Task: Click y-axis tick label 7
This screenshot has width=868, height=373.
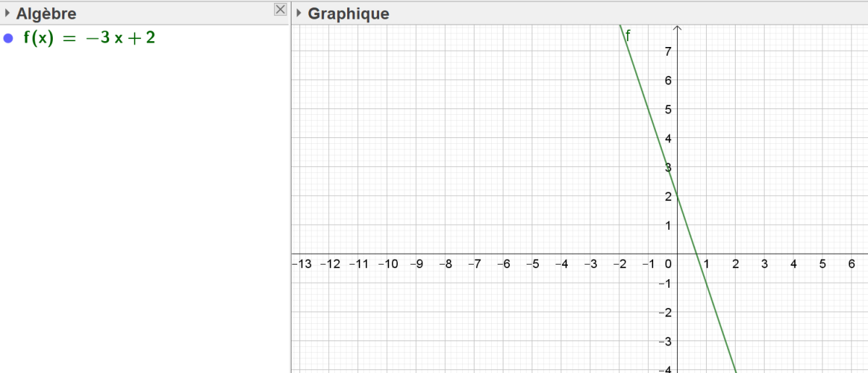Action: [668, 51]
